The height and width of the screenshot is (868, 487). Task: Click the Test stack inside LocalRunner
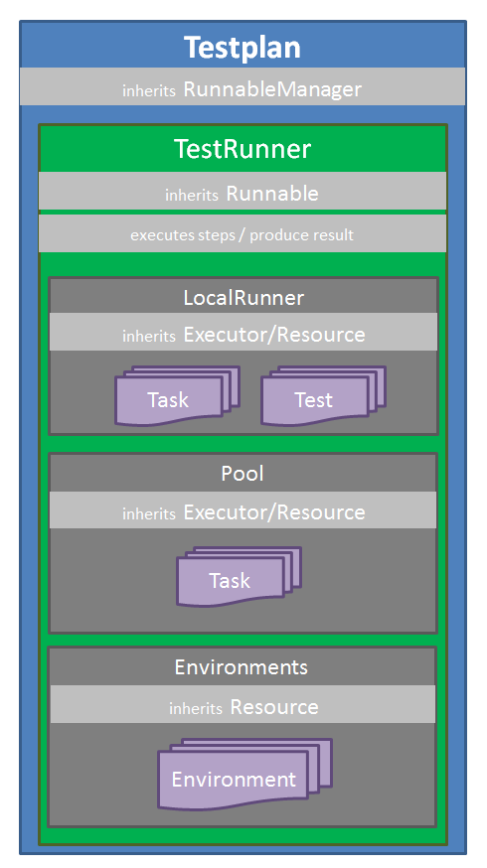(324, 396)
